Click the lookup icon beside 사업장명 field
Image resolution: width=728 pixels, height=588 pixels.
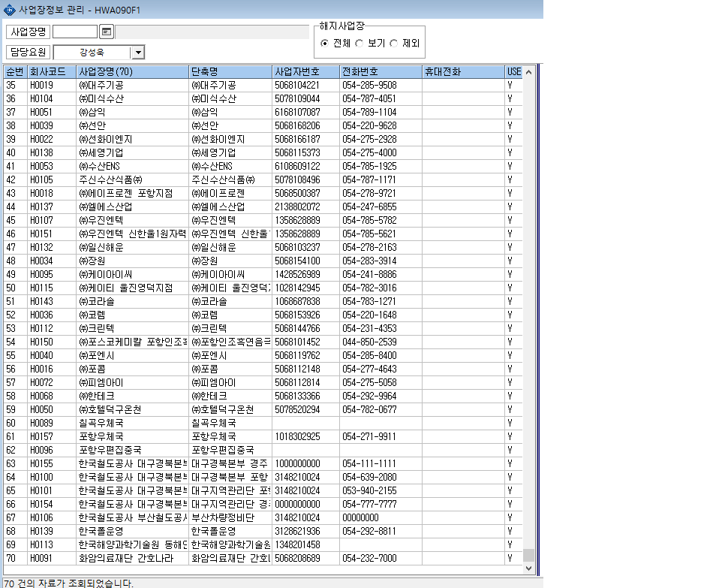[x=107, y=32]
